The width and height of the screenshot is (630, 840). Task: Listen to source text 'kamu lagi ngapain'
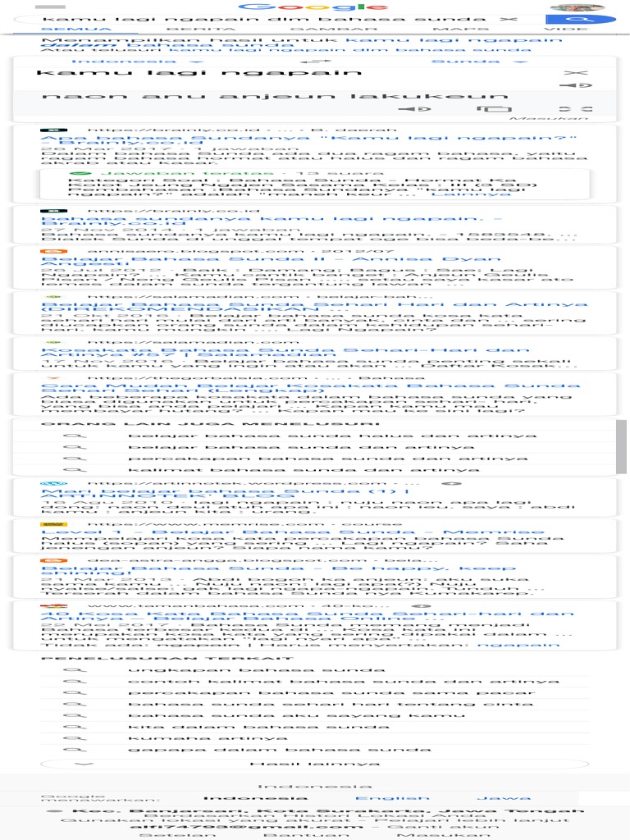tap(576, 85)
